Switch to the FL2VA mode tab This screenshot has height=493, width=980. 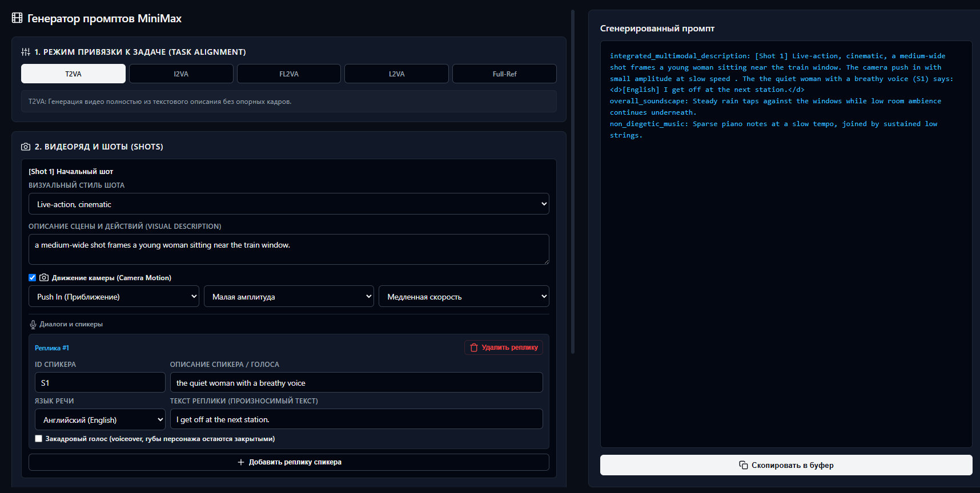pos(289,74)
